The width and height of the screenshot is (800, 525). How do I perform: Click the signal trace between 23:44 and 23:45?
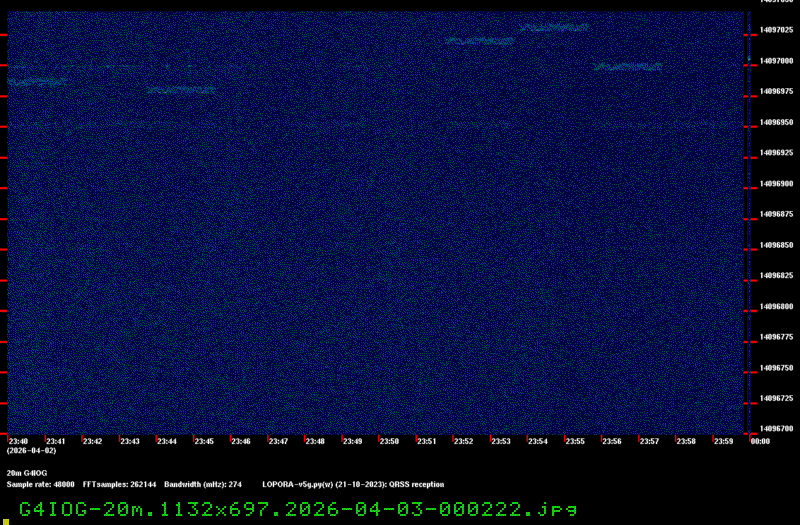pos(182,90)
